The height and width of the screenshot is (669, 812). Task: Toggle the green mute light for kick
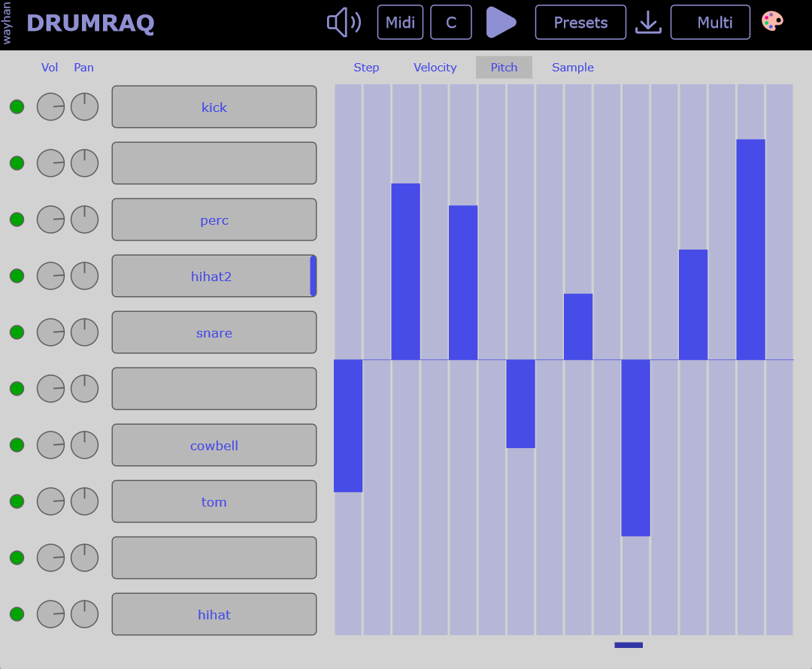pos(17,107)
